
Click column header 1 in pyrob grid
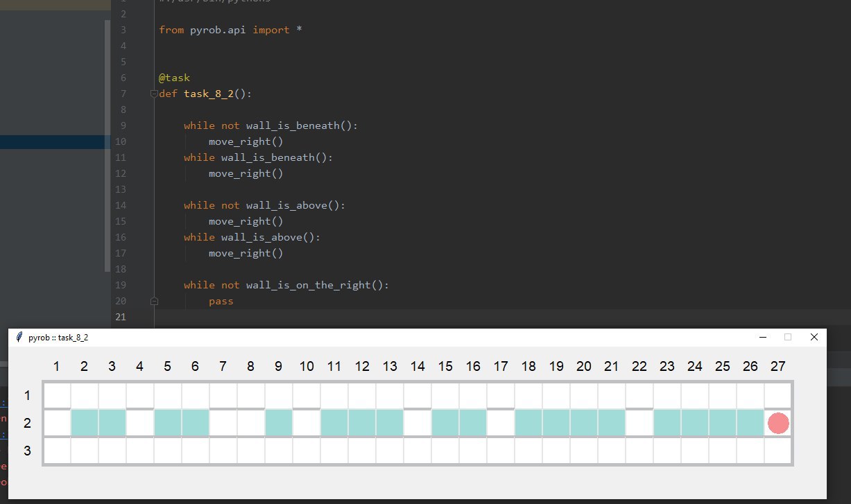click(x=57, y=366)
